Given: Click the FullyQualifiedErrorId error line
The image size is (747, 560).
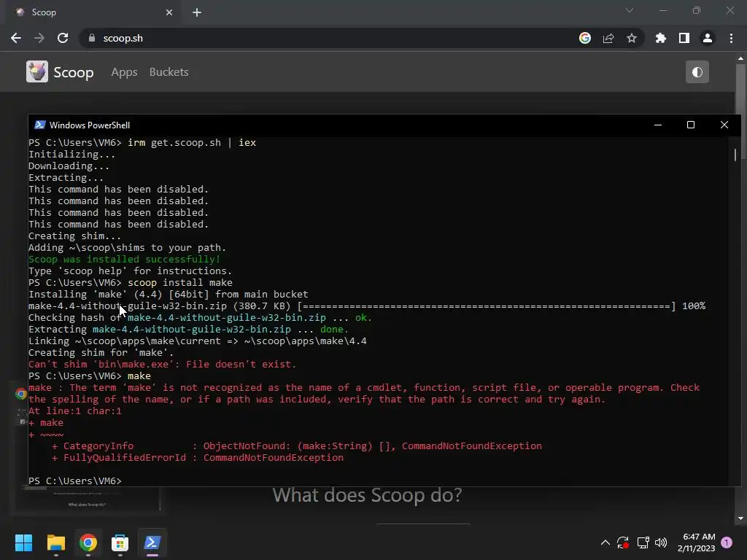Looking at the screenshot, I should coord(197,458).
